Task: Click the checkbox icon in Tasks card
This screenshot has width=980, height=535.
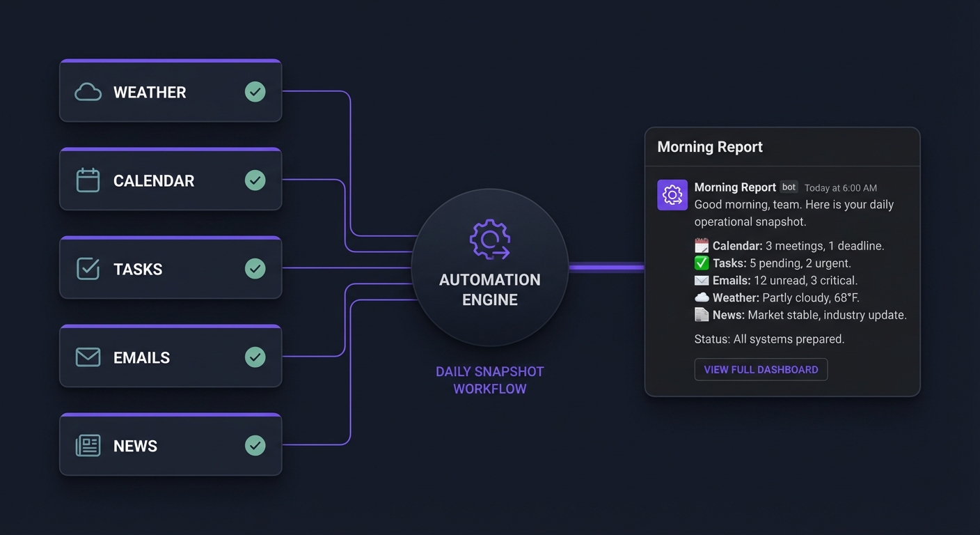Action: coord(88,269)
